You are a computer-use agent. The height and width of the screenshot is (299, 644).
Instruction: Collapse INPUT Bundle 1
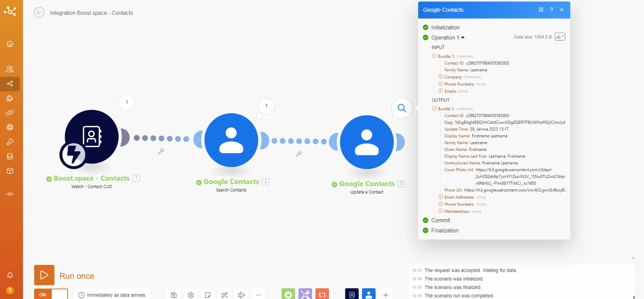click(434, 56)
